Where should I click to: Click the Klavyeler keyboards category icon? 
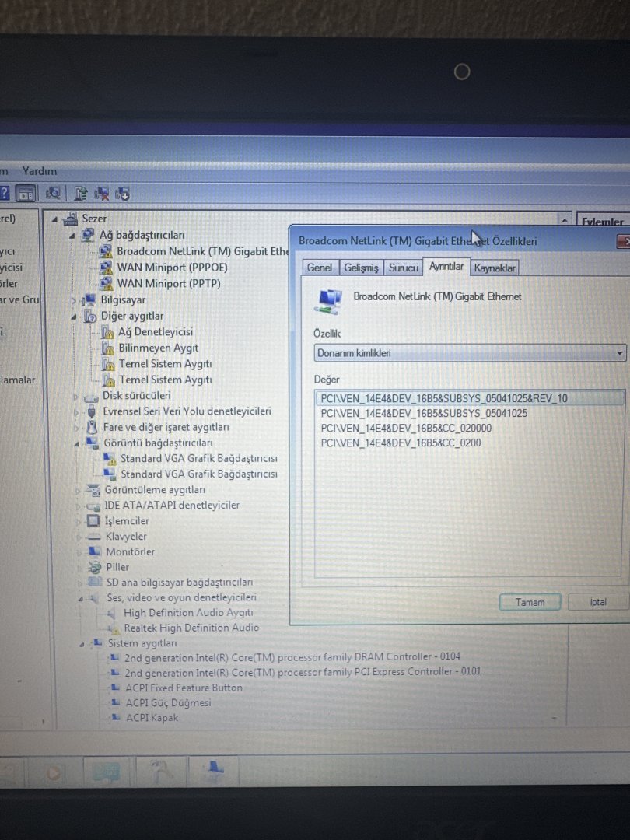[x=94, y=536]
